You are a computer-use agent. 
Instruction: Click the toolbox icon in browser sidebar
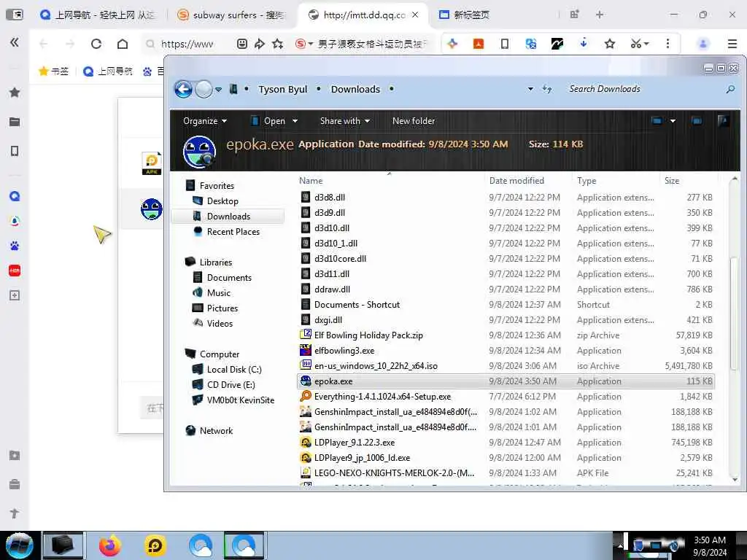point(15,484)
